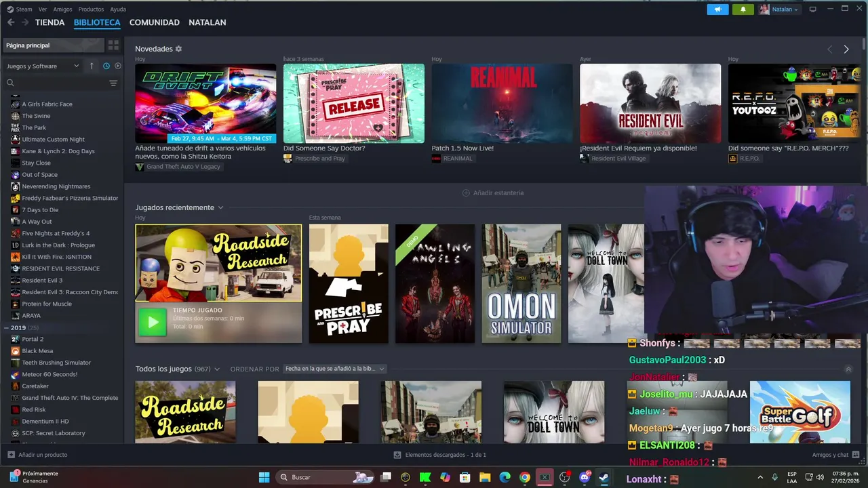Viewport: 868px width, 488px height.
Task: Open Discord from the taskbar
Action: (x=583, y=477)
